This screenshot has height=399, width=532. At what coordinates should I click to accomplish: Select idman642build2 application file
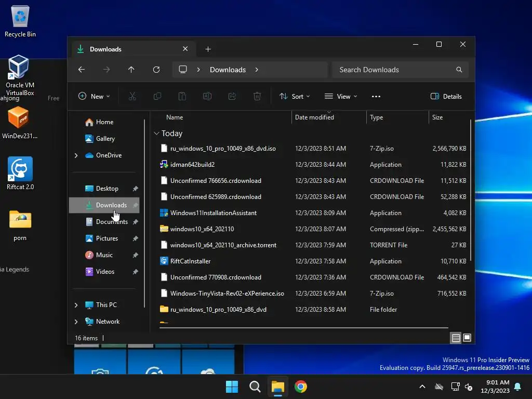tap(192, 165)
